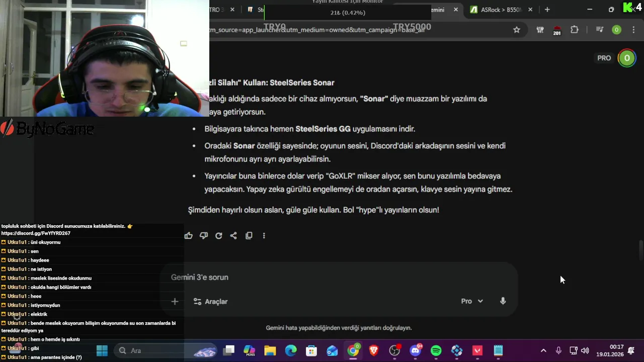Open Discord from the taskbar
The width and height of the screenshot is (644, 362).
416,350
